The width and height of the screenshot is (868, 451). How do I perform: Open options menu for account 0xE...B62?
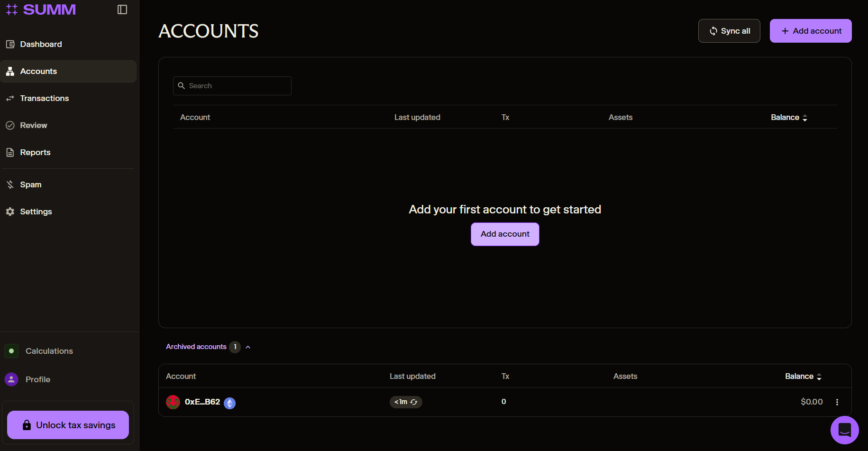pyautogui.click(x=837, y=402)
